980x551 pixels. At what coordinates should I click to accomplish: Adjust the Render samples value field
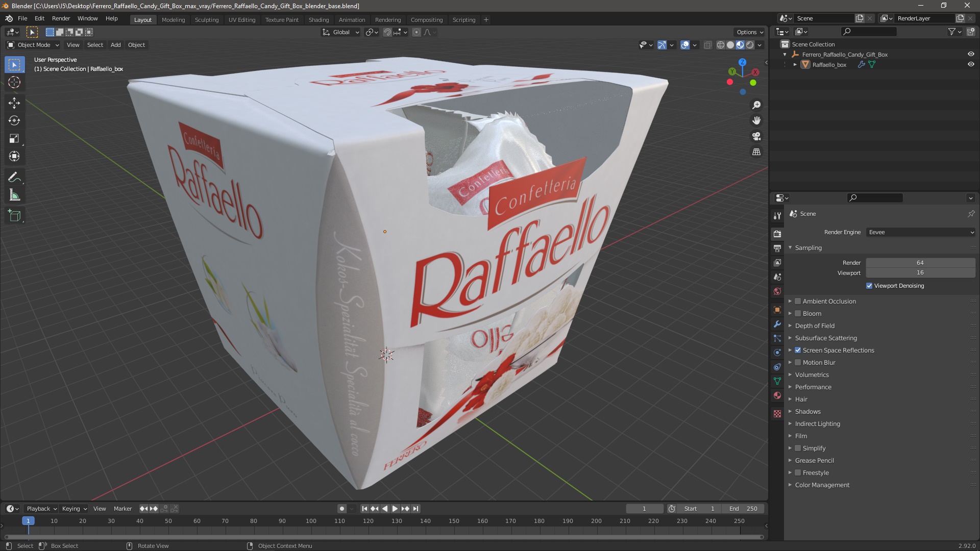(920, 263)
